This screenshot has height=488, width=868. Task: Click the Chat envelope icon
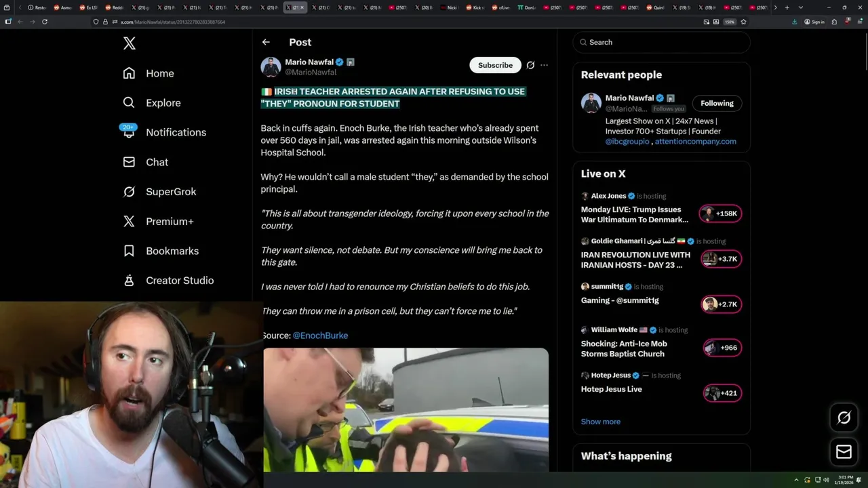tap(129, 162)
